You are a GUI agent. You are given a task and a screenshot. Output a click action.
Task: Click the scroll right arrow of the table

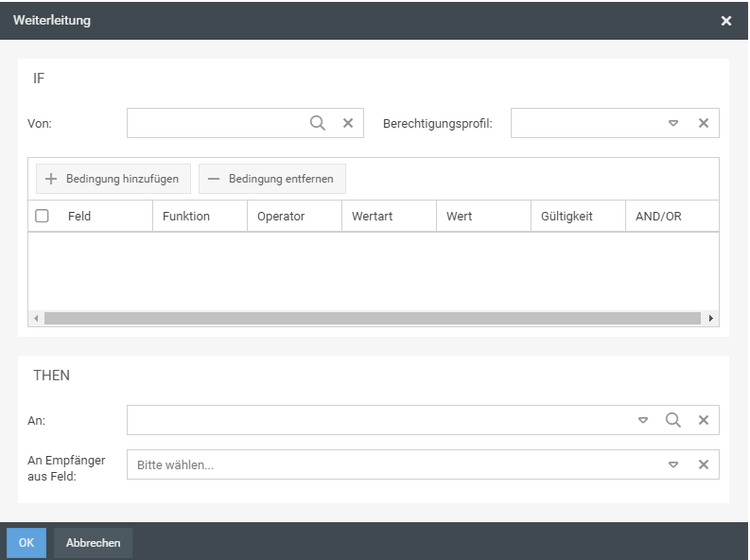(x=711, y=319)
